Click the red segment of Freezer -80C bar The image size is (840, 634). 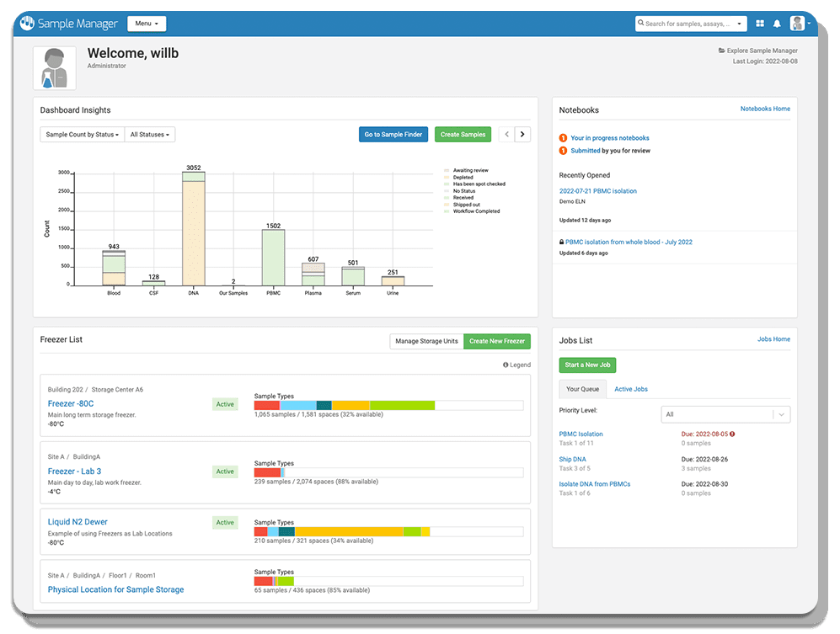267,405
